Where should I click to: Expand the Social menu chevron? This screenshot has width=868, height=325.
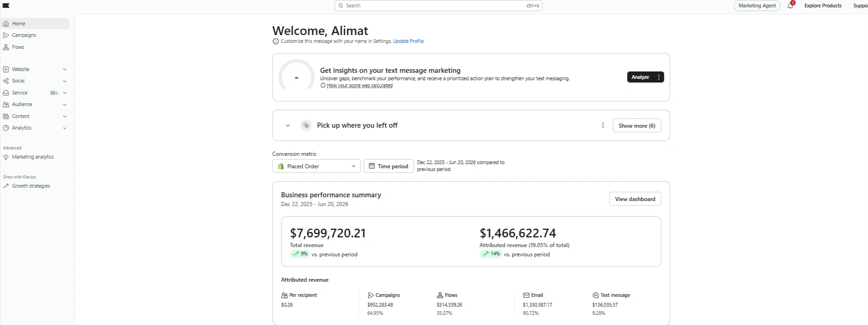tap(65, 81)
